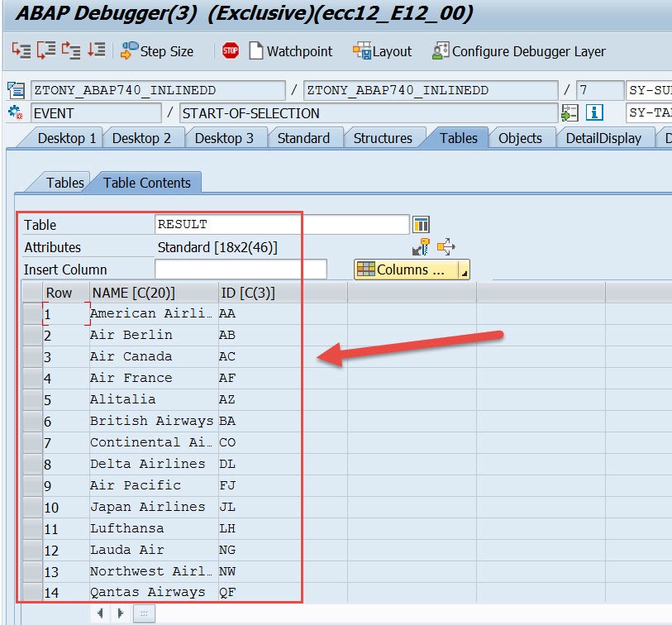Screen dimensions: 672x625
Task: Select the Table Contents sub-tab
Action: tap(147, 183)
